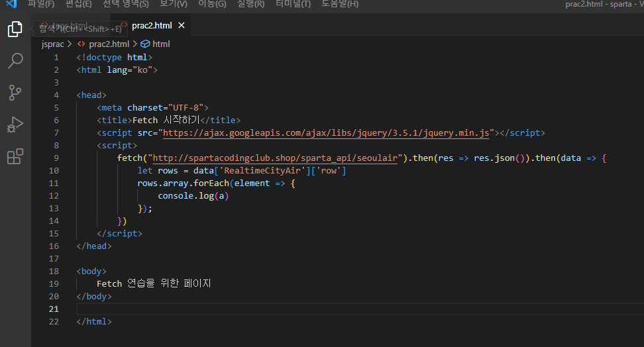
Task: Click the opening <body> tag text
Action: point(91,272)
